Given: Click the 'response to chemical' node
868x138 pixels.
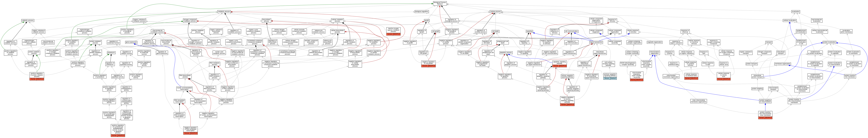Looking at the screenshot, I should point(685,31).
